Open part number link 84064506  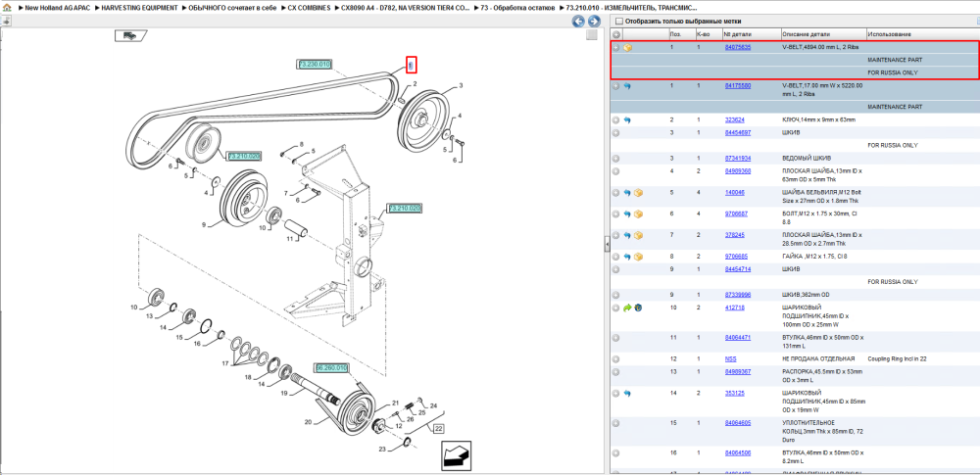click(738, 453)
